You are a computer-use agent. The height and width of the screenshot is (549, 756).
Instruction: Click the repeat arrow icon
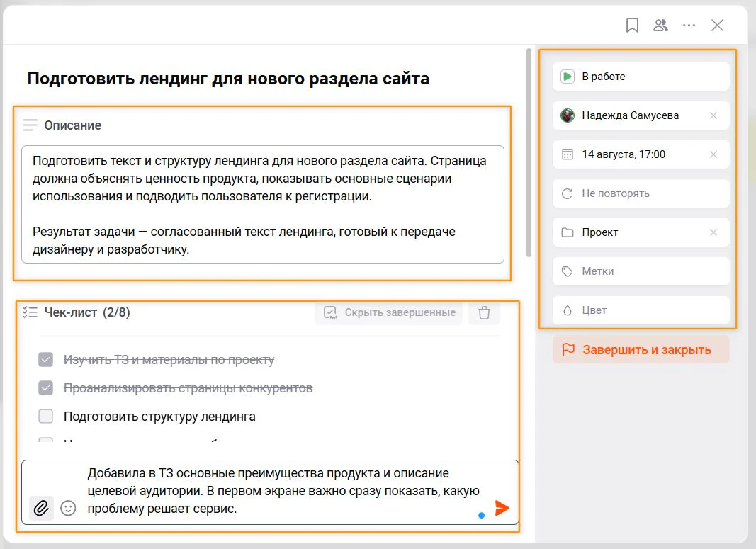click(568, 194)
